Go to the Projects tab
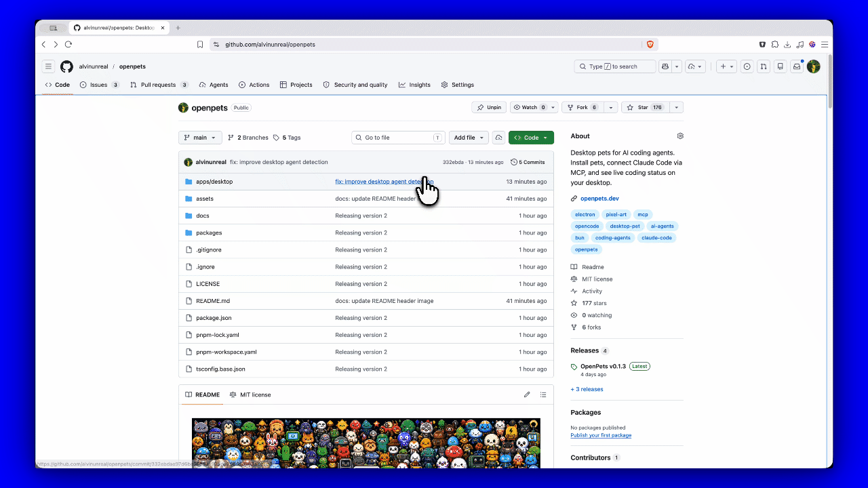 click(296, 85)
